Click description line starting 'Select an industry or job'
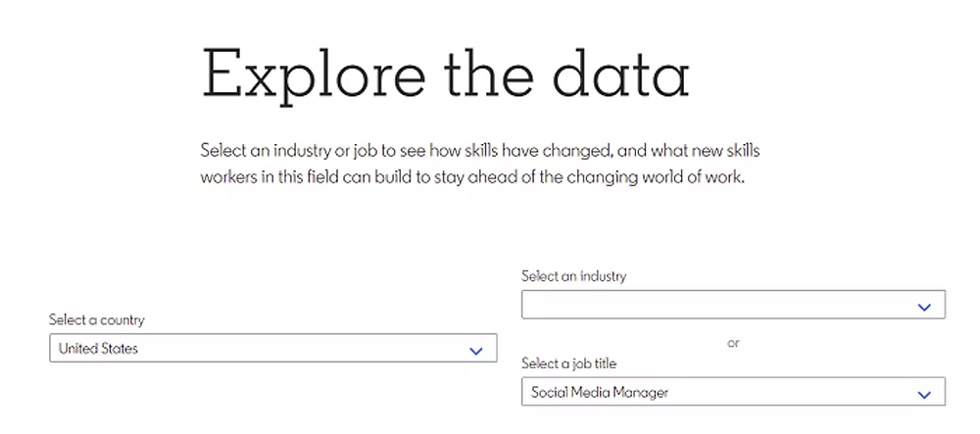The image size is (980, 434). [x=480, y=151]
